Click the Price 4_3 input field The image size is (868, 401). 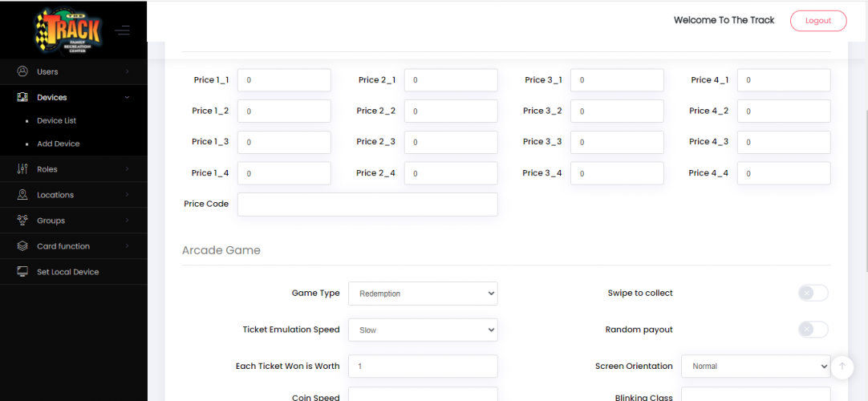(x=784, y=142)
